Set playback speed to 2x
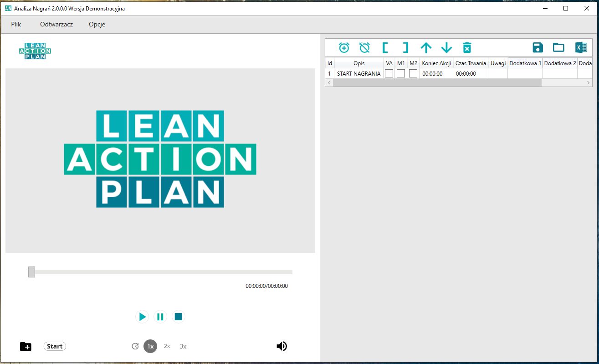599x364 pixels. click(x=167, y=346)
